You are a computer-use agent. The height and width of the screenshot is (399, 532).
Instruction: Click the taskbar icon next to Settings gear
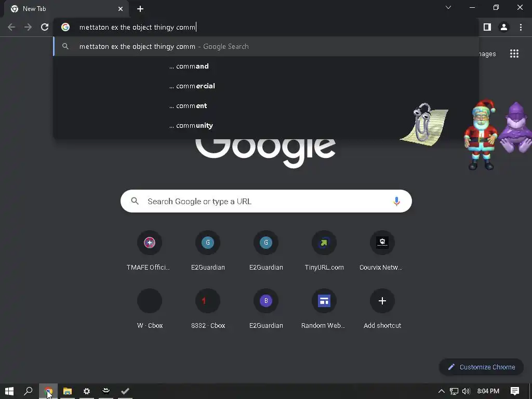pos(106,391)
